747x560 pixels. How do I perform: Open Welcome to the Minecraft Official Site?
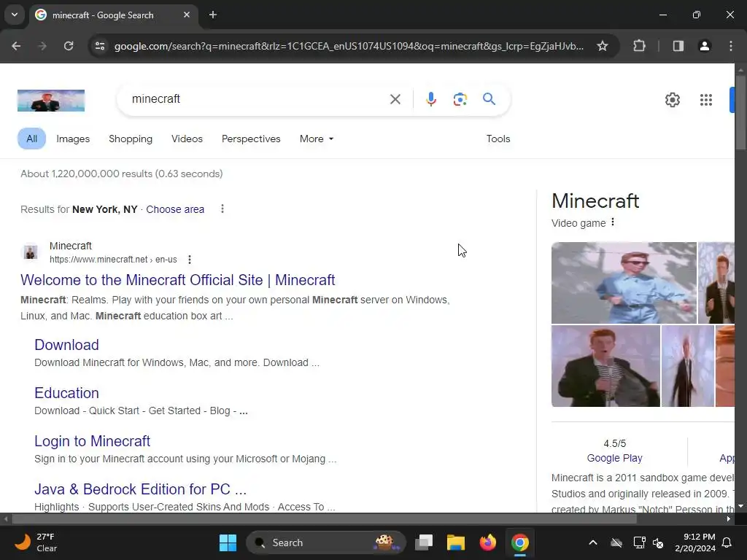tap(178, 280)
